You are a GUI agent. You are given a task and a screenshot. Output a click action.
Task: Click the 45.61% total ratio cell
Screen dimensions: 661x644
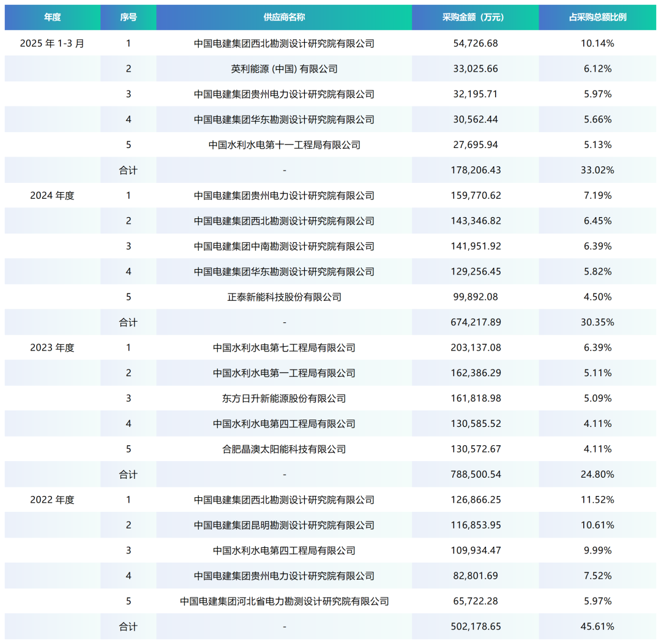coord(597,626)
